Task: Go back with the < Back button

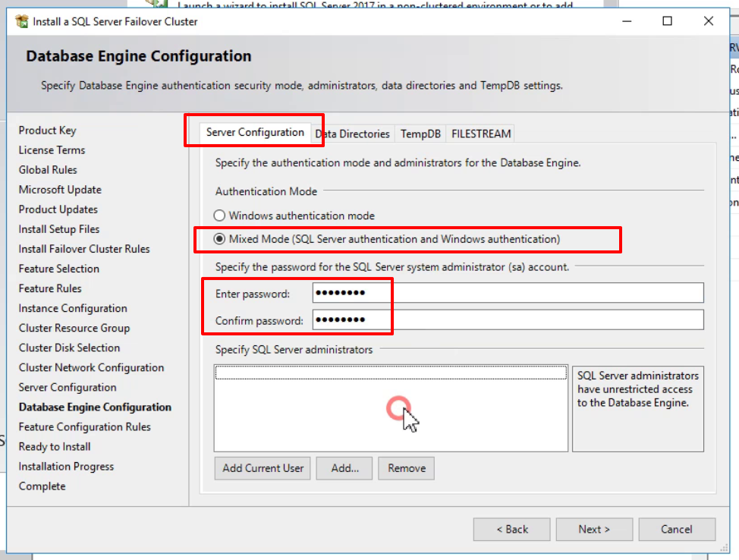Action: pos(512,530)
